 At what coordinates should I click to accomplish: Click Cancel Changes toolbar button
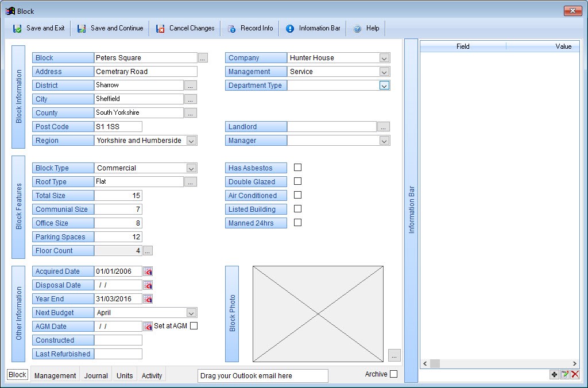coord(185,28)
